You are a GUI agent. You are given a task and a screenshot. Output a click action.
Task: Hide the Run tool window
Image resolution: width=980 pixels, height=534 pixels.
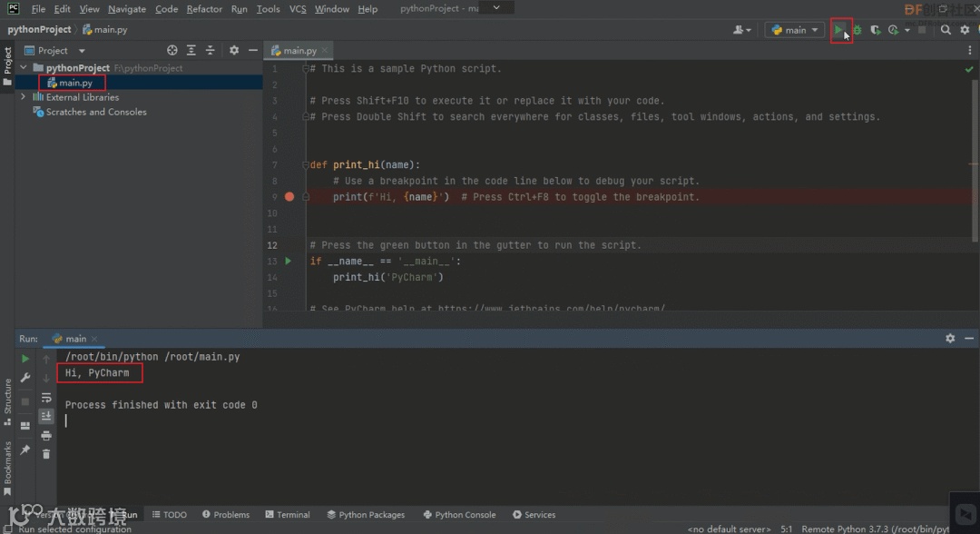[969, 338]
